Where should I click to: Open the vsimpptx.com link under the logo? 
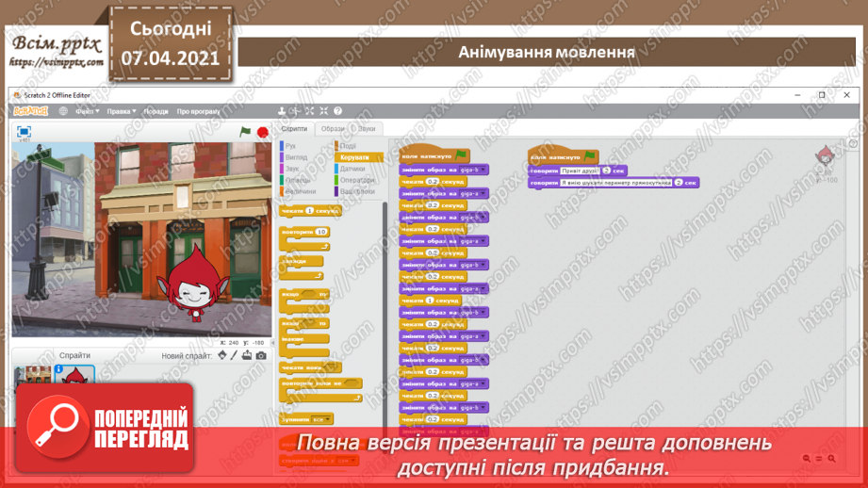click(57, 62)
